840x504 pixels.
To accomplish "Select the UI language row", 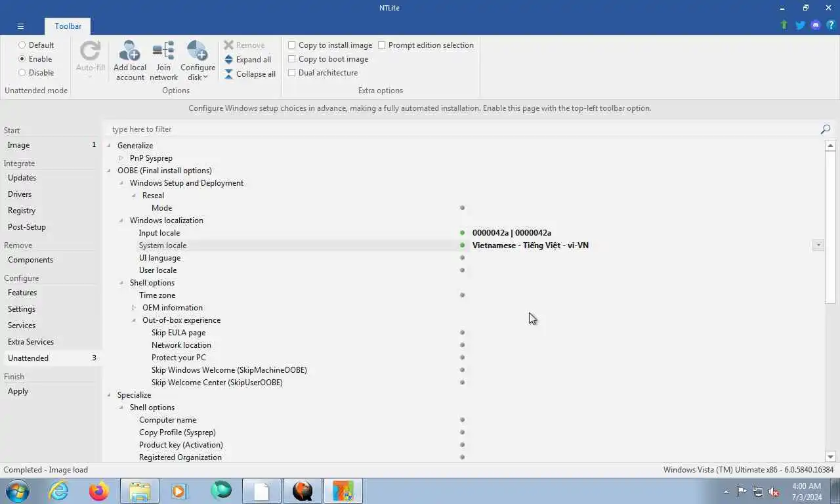I will pos(463,258).
